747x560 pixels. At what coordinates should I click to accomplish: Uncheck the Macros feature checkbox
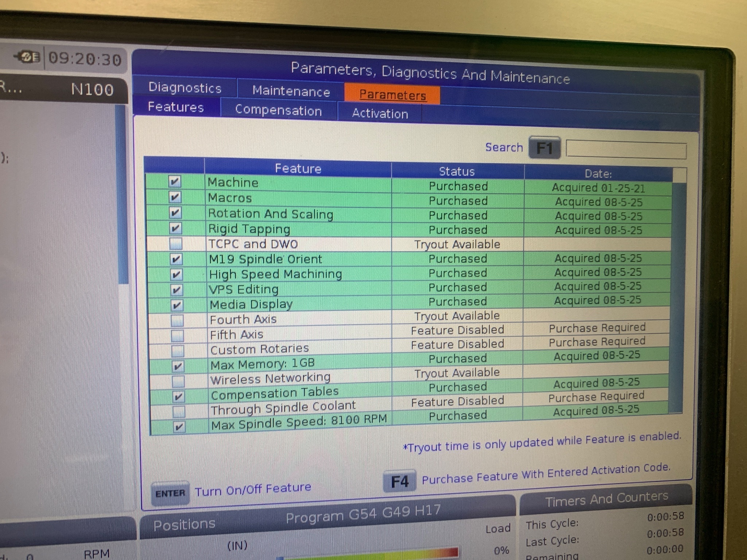[175, 197]
